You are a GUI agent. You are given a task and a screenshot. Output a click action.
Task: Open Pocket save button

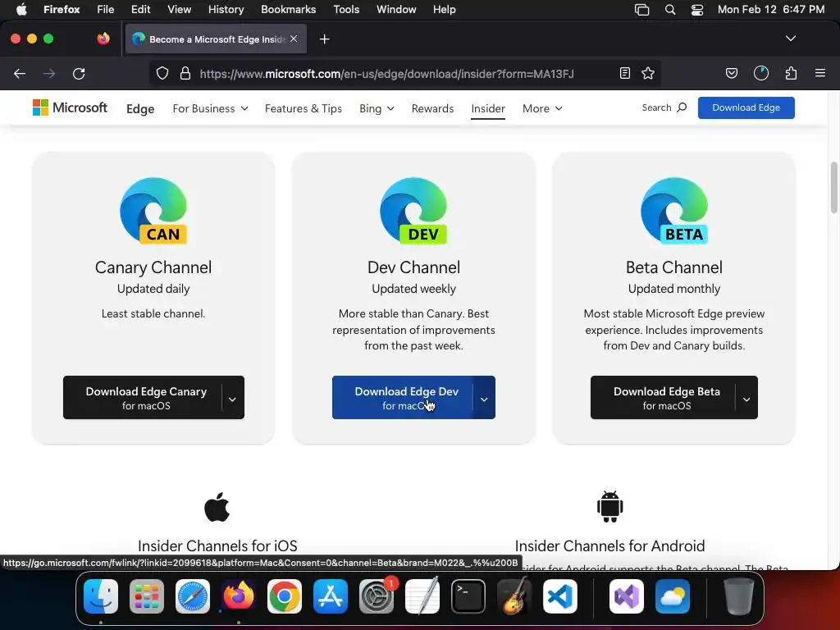(x=732, y=73)
